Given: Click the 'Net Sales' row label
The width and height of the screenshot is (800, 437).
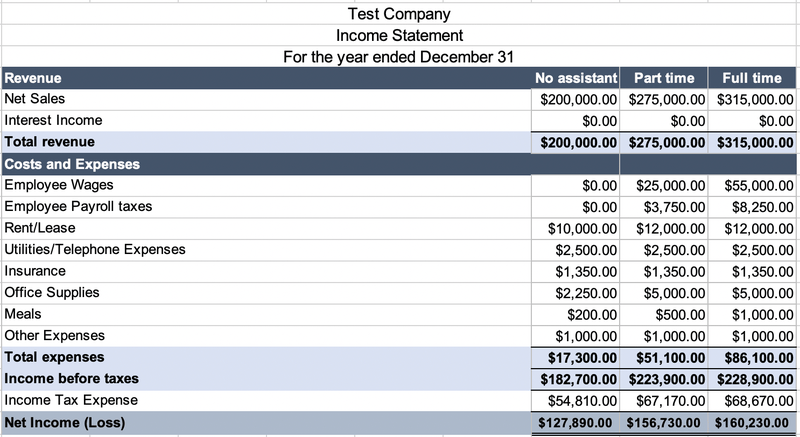Looking at the screenshot, I should pyautogui.click(x=266, y=99).
